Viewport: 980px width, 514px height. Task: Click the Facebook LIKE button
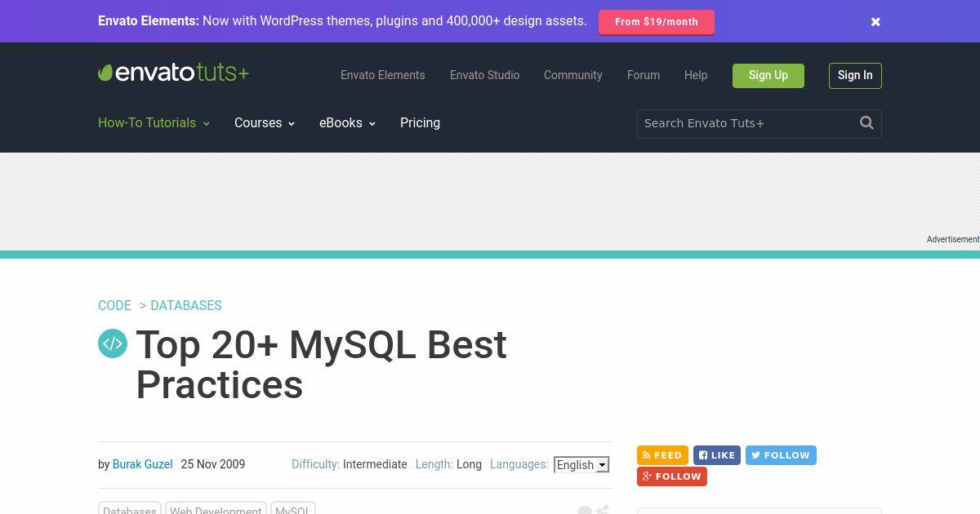pyautogui.click(x=717, y=455)
